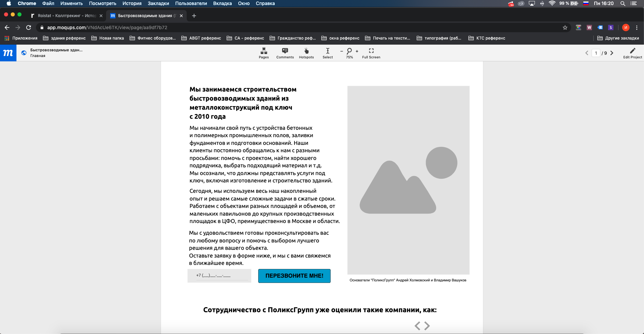Click the browser Back arrow
The image size is (644, 334).
[x=7, y=27]
